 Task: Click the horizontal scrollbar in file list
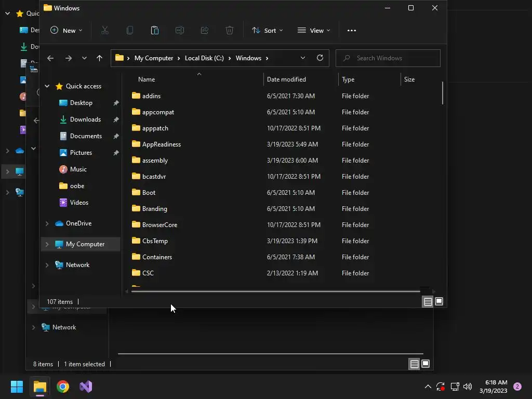point(275,291)
